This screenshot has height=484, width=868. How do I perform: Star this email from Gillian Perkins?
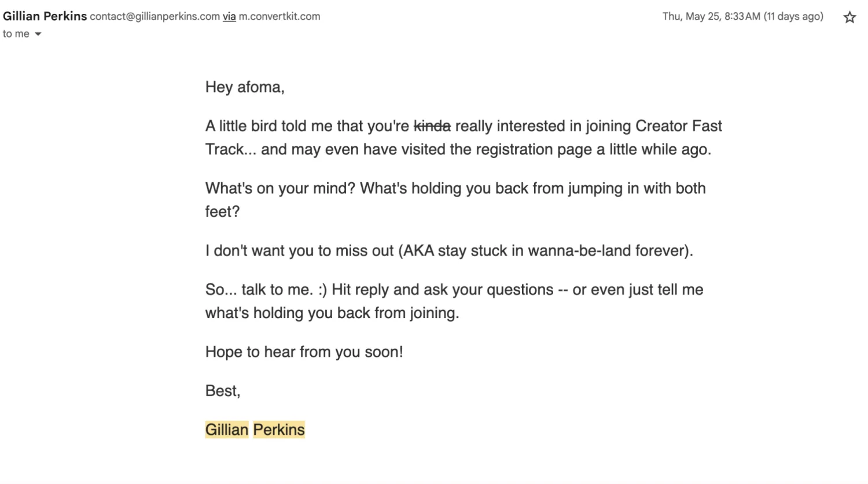click(849, 17)
